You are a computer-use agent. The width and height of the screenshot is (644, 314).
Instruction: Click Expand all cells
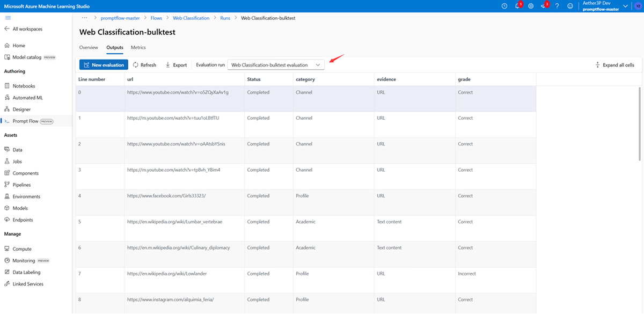(x=614, y=65)
